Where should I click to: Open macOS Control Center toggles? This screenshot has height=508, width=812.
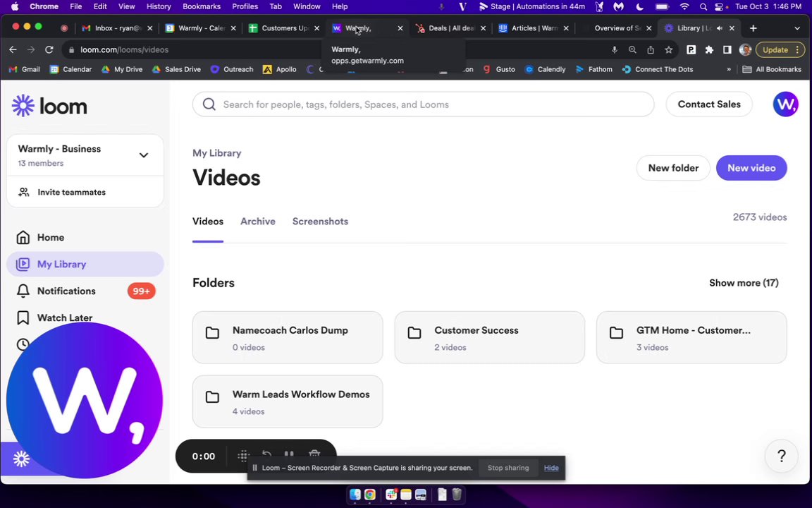click(719, 7)
